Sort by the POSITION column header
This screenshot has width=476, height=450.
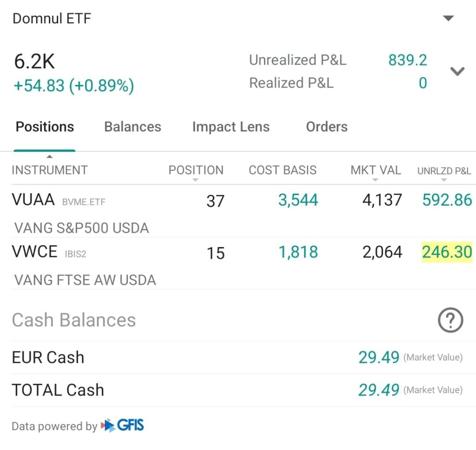(196, 170)
